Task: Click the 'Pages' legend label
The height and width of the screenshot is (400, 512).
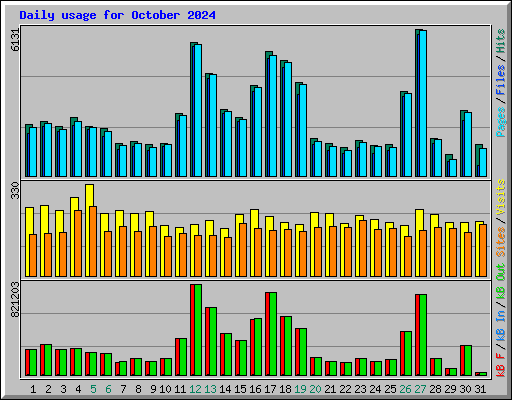Action: point(501,122)
